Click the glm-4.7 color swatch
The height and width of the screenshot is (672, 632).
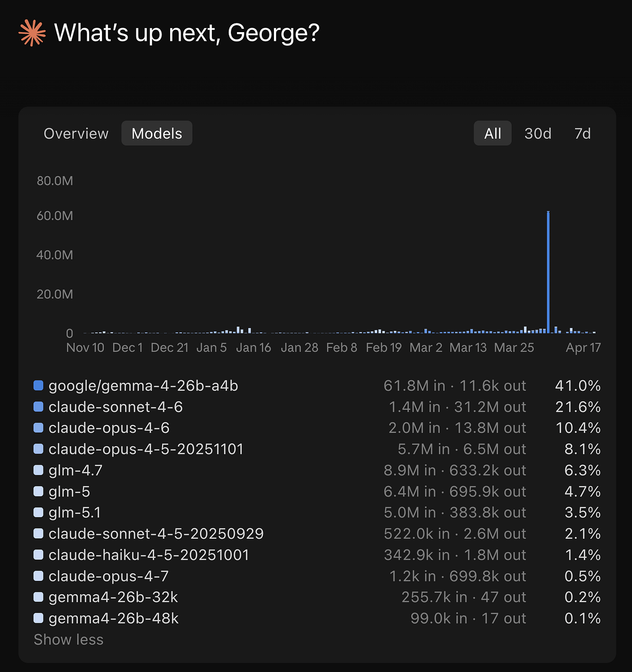[x=39, y=470]
